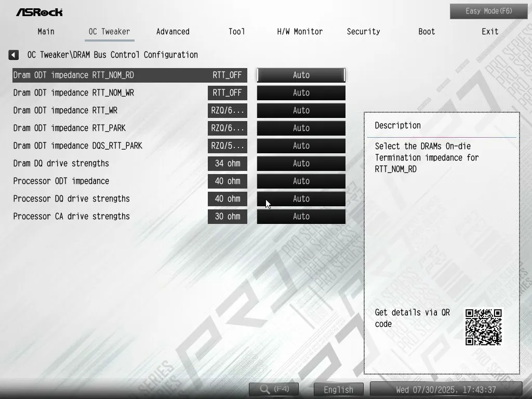Click the ASRock logo
The width and height of the screenshot is (532, 399).
click(39, 12)
